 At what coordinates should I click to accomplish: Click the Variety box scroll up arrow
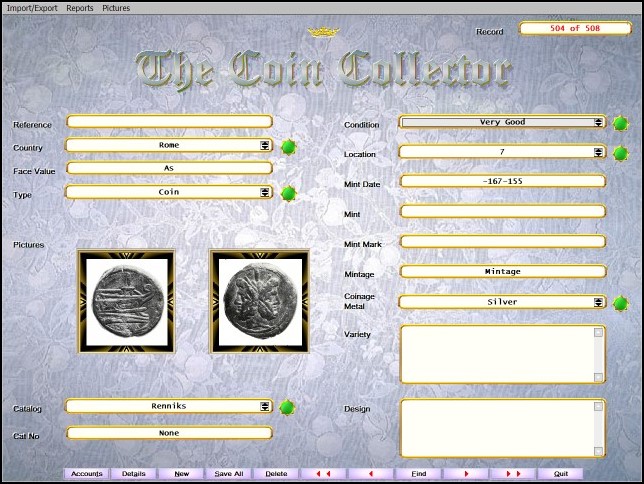[x=598, y=332]
